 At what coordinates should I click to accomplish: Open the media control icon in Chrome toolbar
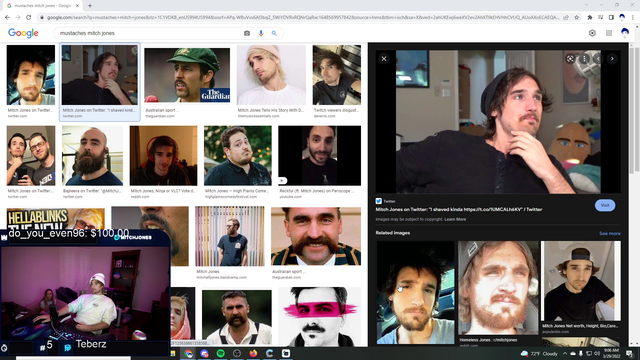pyautogui.click(x=600, y=18)
